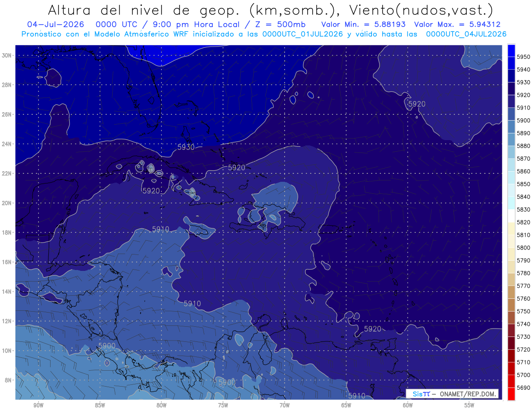This screenshot has height=411, width=532.
Task: Click the '5690' colorbar value
Action: click(524, 388)
